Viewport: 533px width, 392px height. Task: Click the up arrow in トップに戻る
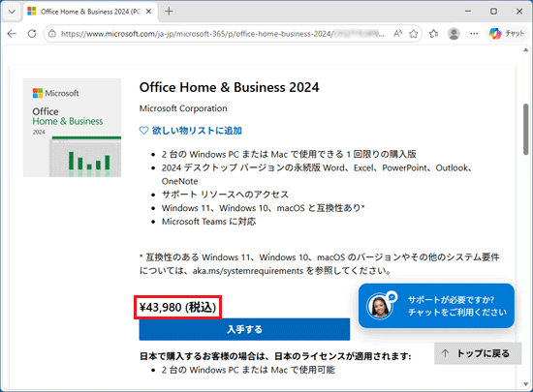pyautogui.click(x=445, y=353)
